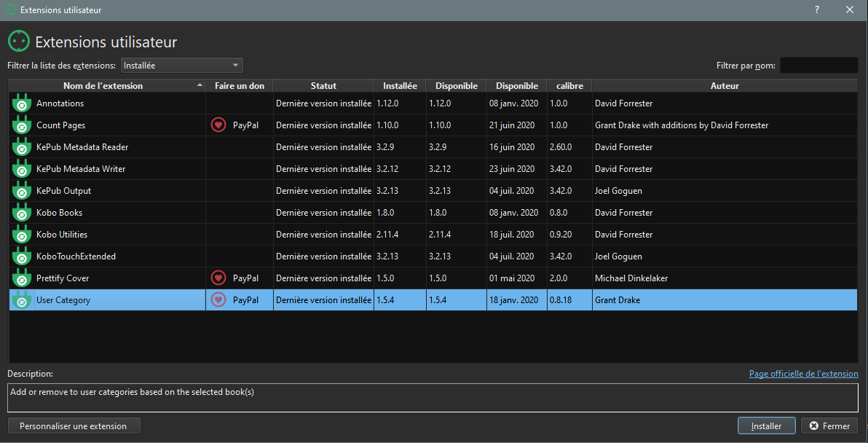Close the Extensions utilisateur dialog window
Screen dimensions: 868x443
[850, 10]
